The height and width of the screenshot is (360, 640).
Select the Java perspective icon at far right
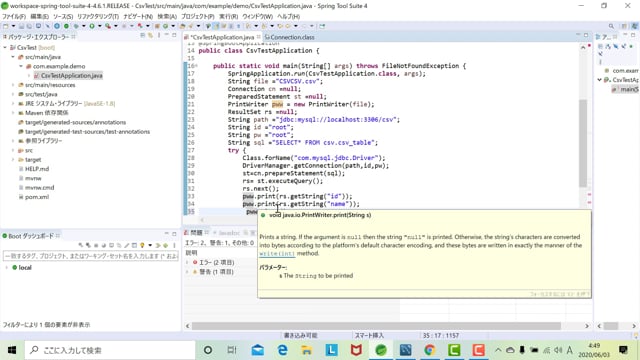(635, 26)
